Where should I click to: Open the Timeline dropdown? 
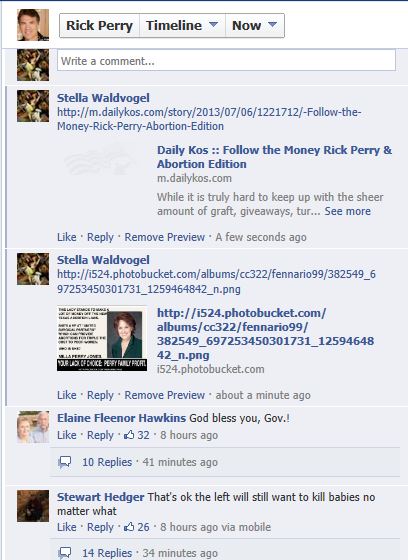pyautogui.click(x=182, y=25)
